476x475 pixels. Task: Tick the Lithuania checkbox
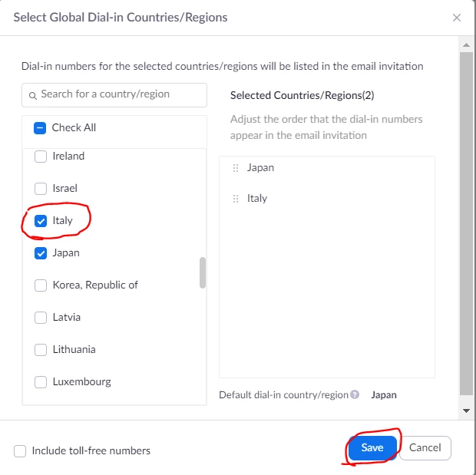(x=41, y=350)
